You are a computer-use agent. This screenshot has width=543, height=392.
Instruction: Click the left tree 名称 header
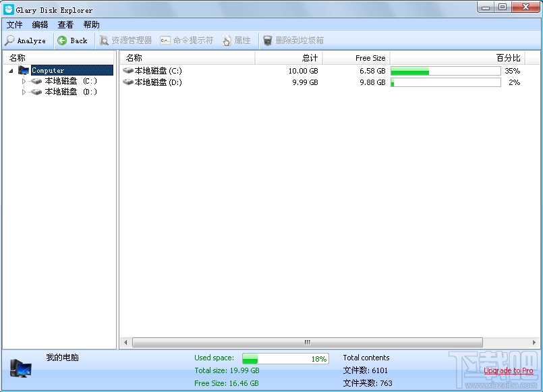(x=59, y=58)
